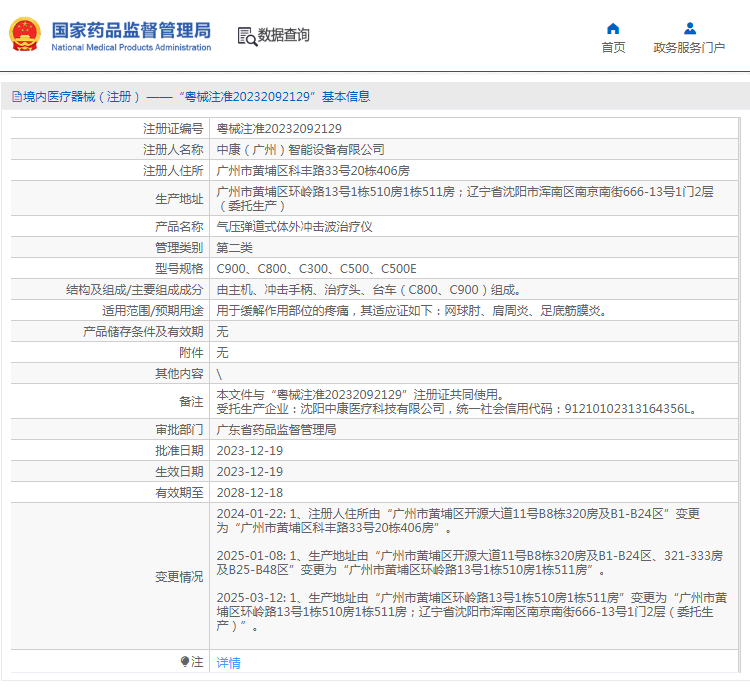
Task: Click the 首页 home icon
Action: click(x=613, y=29)
